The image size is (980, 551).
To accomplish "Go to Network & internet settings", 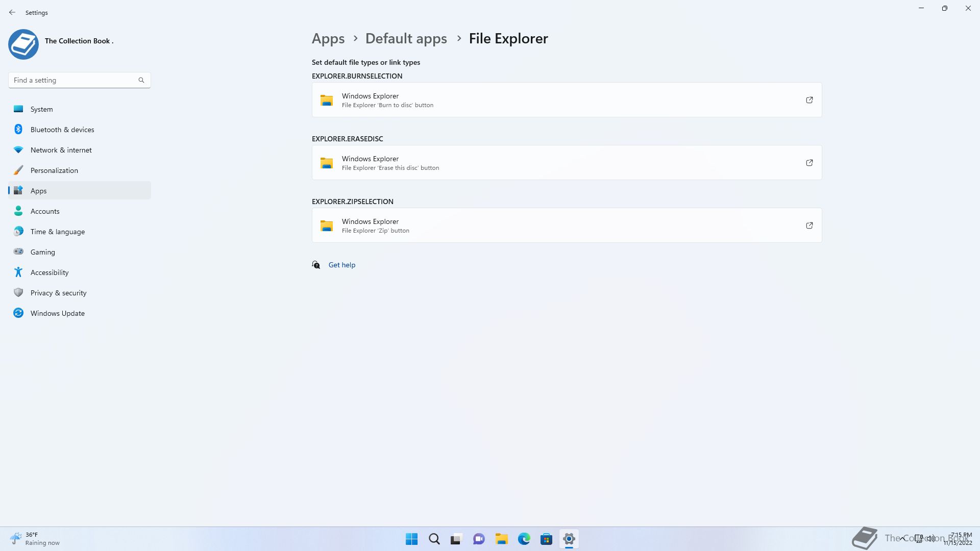I will pyautogui.click(x=80, y=150).
